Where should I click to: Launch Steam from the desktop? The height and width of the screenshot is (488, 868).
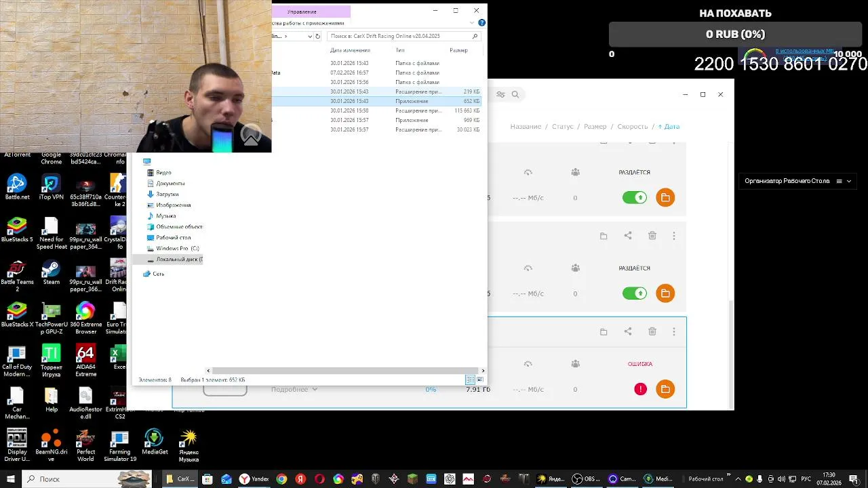click(x=51, y=271)
